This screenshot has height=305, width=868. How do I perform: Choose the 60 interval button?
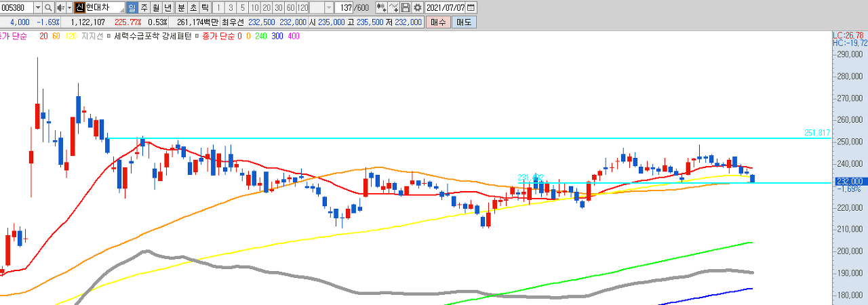click(x=290, y=7)
